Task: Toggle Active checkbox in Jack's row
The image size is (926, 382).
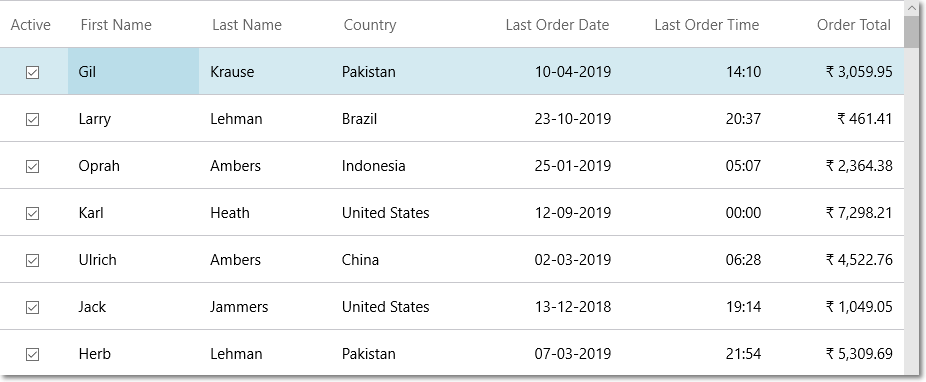Action: point(32,308)
